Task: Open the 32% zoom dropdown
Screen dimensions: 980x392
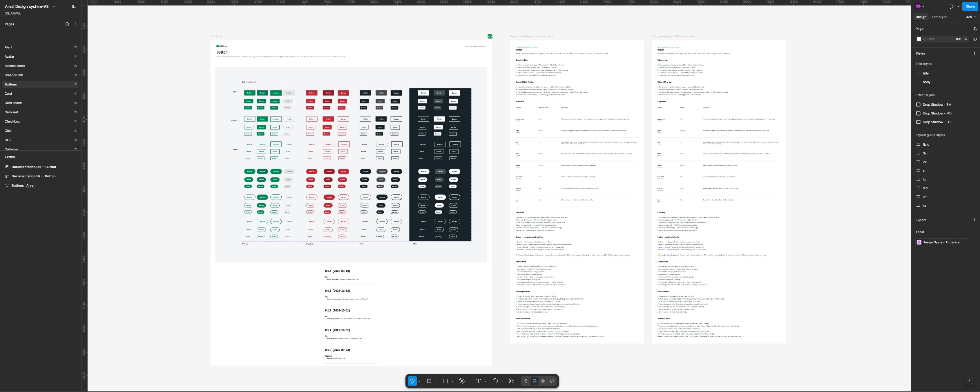Action: pyautogui.click(x=970, y=17)
